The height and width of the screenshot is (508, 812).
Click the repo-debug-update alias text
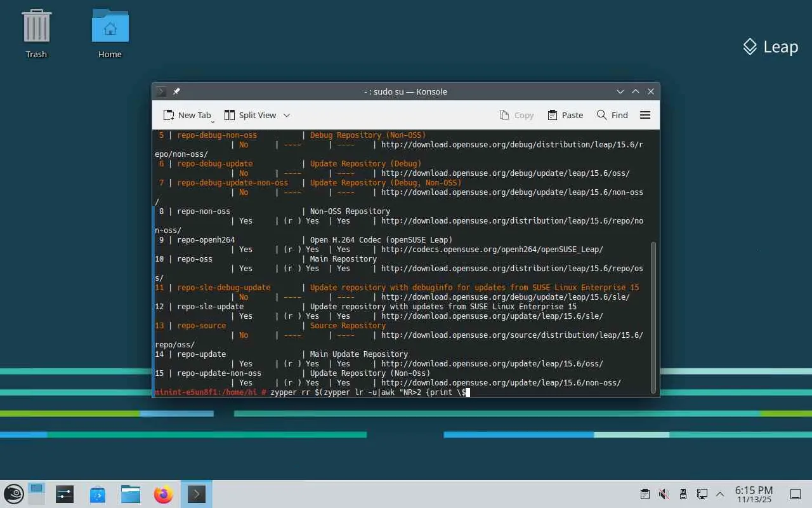click(215, 164)
